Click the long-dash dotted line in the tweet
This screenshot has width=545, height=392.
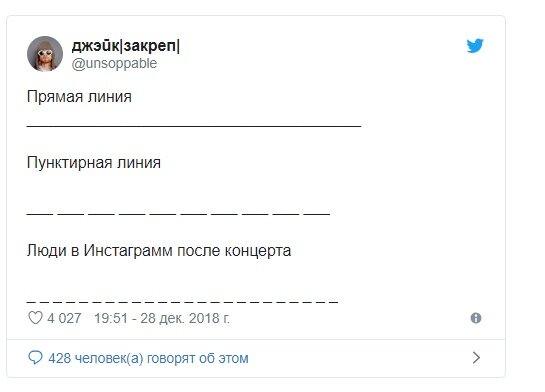tap(178, 214)
